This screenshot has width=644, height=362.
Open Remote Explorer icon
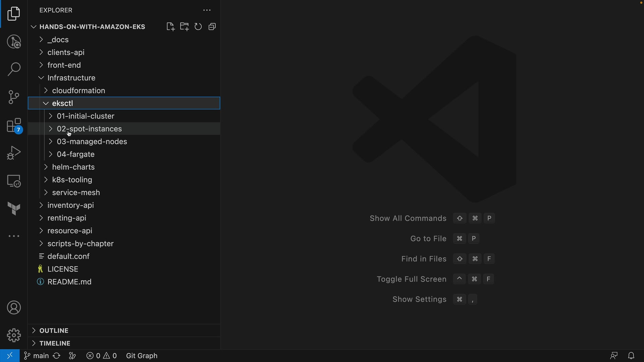(x=14, y=181)
